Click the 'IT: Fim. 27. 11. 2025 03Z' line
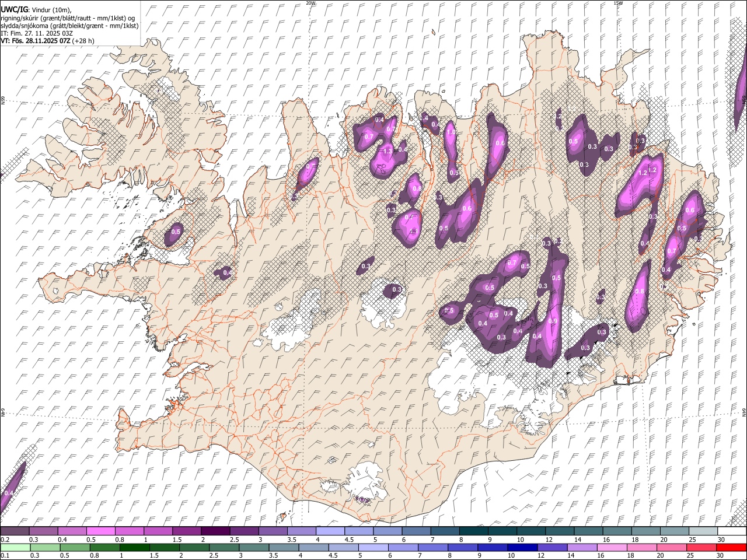This screenshot has height=560, width=747. pyautogui.click(x=37, y=33)
